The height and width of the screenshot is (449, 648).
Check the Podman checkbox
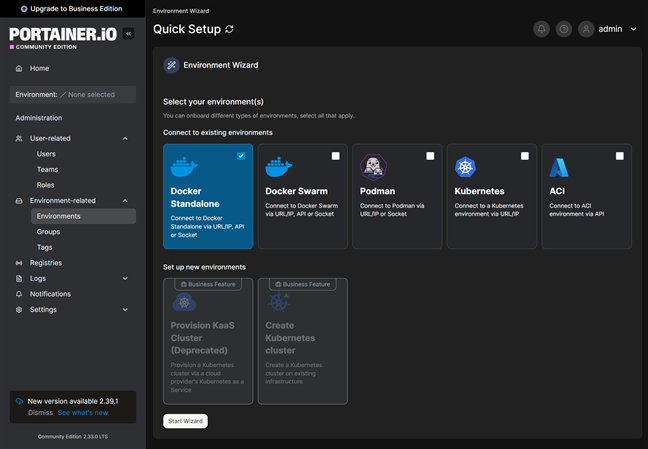coord(430,156)
